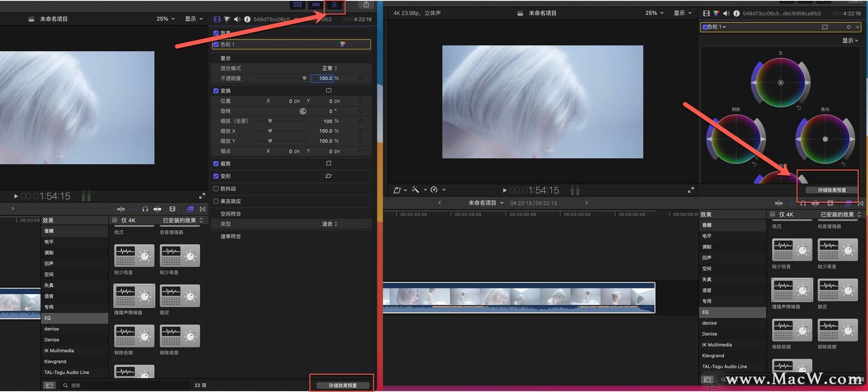Click 存储效果预置 button in right color inspector
The image size is (868, 392).
pyautogui.click(x=831, y=190)
